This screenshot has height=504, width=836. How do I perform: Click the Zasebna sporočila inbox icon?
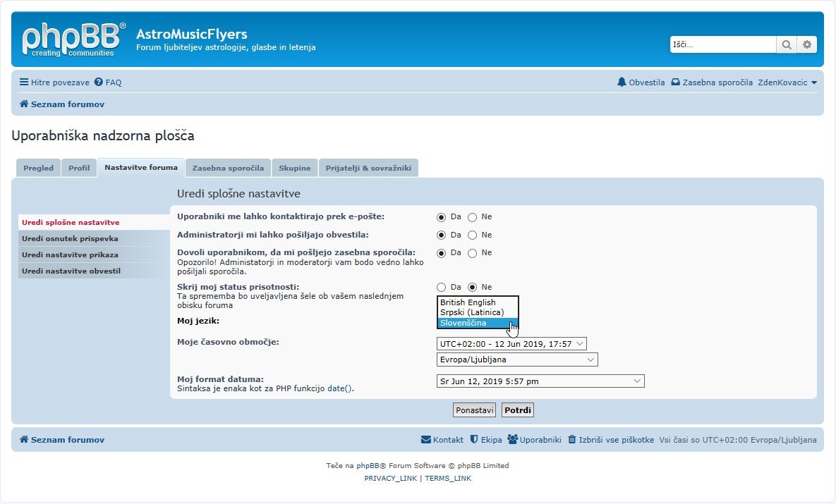point(676,82)
